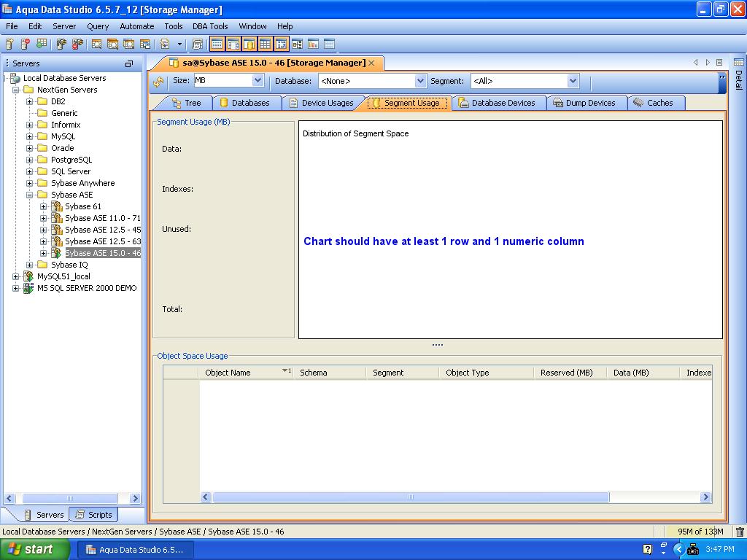The height and width of the screenshot is (560, 747).
Task: Click the Windows start button
Action: (34, 550)
